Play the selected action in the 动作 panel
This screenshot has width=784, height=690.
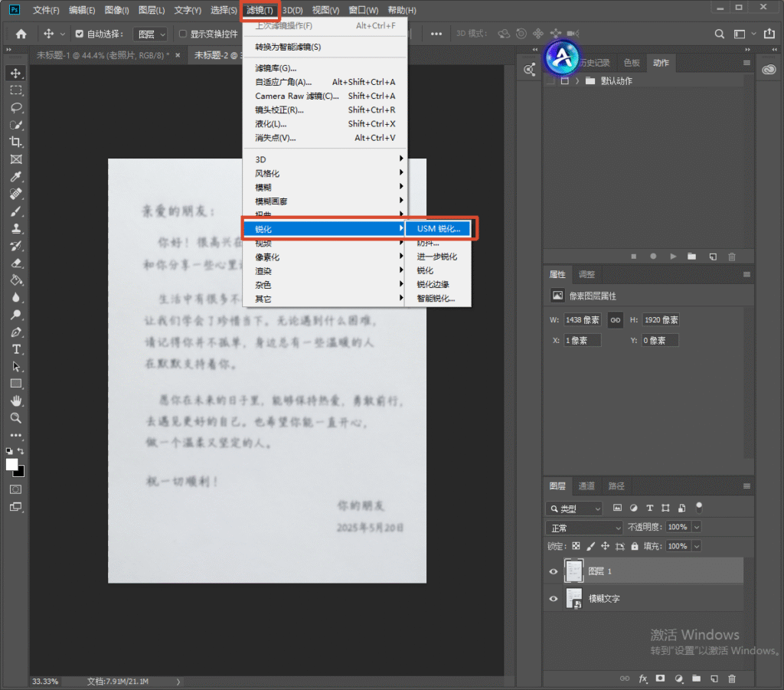click(x=673, y=257)
